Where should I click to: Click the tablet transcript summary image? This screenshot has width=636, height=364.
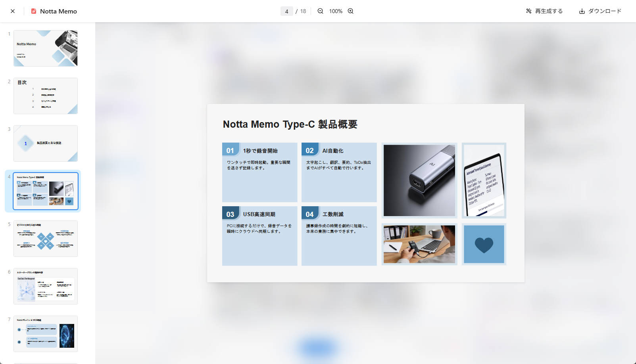click(484, 180)
